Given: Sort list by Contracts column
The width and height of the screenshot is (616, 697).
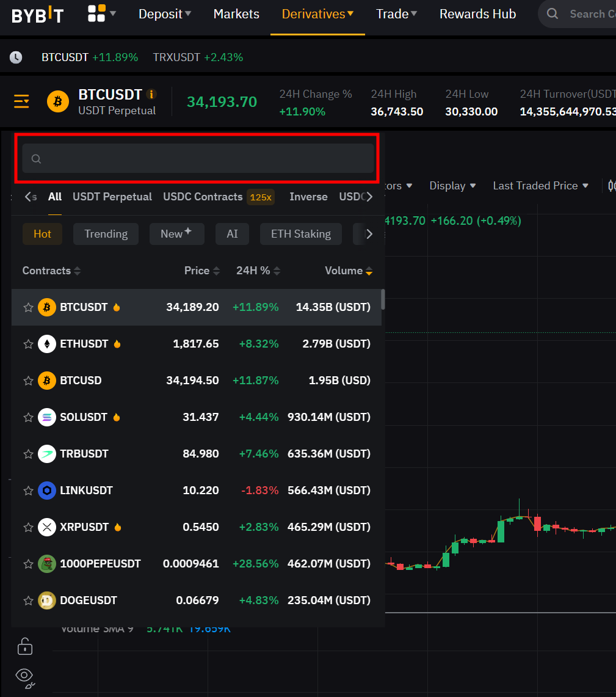Looking at the screenshot, I should [x=51, y=270].
